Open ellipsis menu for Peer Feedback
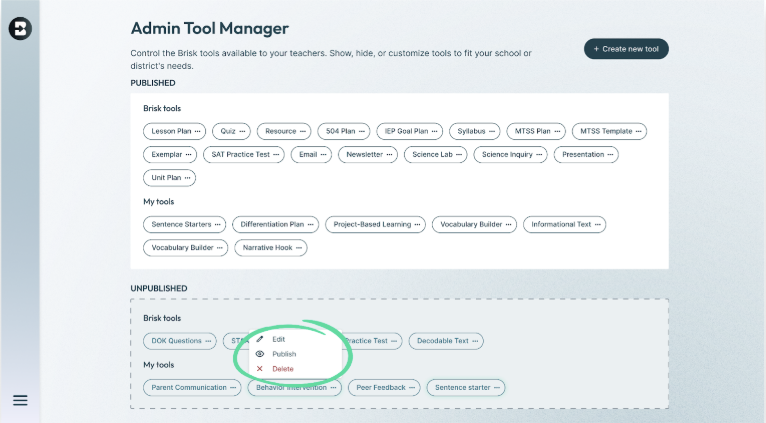Image resolution: width=766 pixels, height=423 pixels. [412, 388]
